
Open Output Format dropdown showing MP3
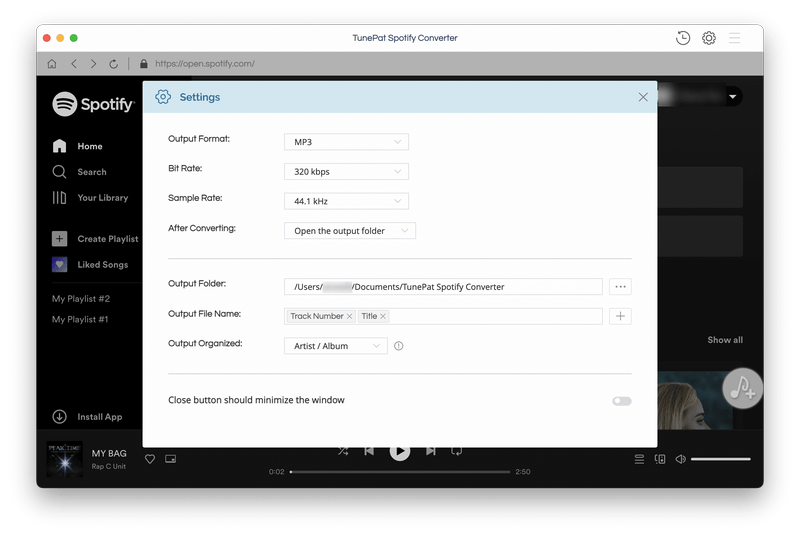pos(346,142)
